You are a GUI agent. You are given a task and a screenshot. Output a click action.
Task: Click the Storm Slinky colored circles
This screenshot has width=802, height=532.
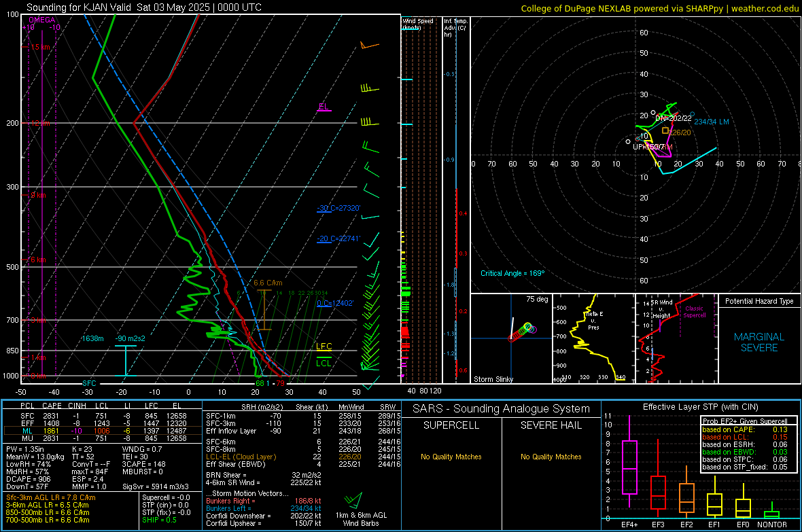point(523,332)
